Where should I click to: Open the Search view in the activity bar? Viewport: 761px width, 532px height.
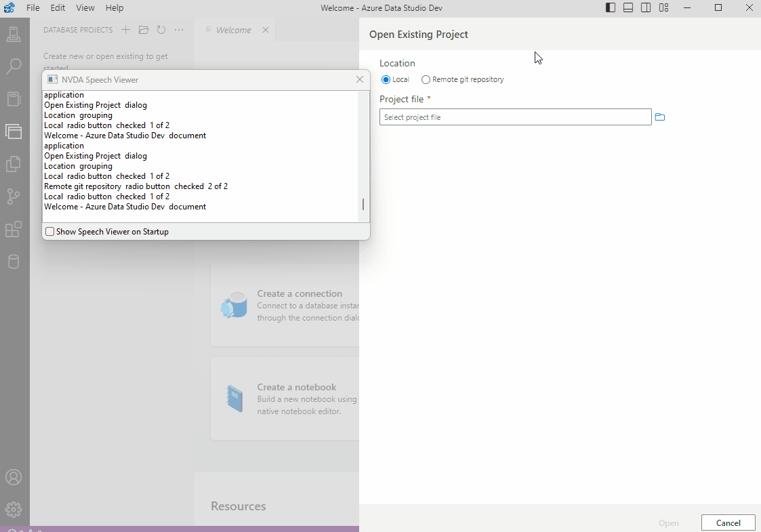[14, 66]
